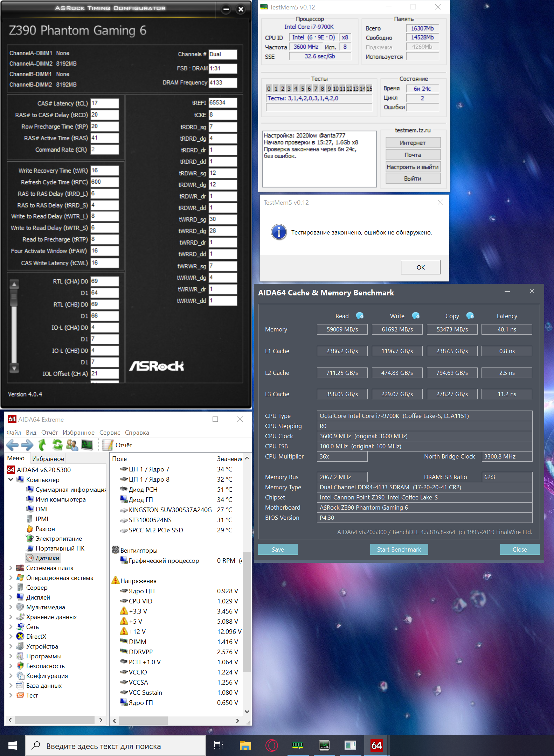The image size is (554, 756).
Task: Click the ASRock RTL list scroll-down arrow
Action: point(14,368)
